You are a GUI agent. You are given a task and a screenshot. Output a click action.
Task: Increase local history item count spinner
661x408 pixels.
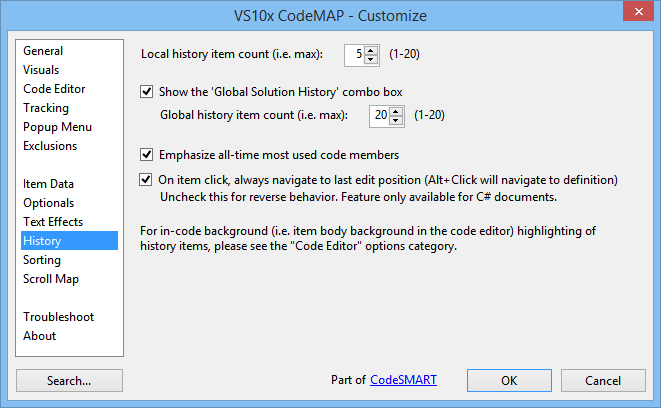(371, 51)
